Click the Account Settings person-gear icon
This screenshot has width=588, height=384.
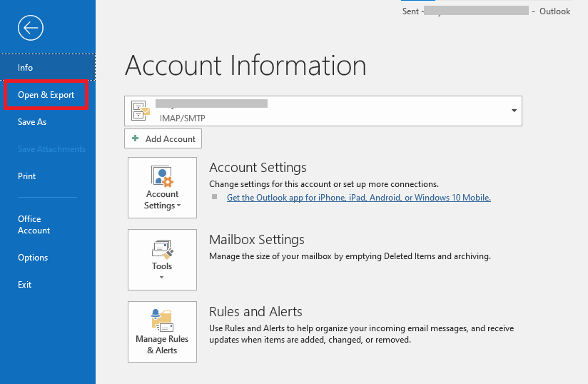click(x=162, y=176)
